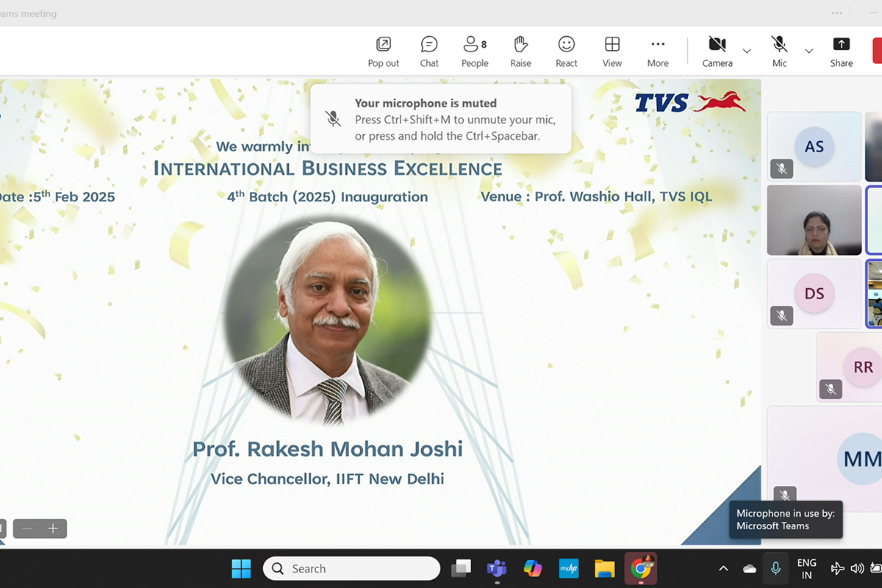Viewport: 882px width, 588px height.
Task: Open the Windows Start menu
Action: (241, 568)
